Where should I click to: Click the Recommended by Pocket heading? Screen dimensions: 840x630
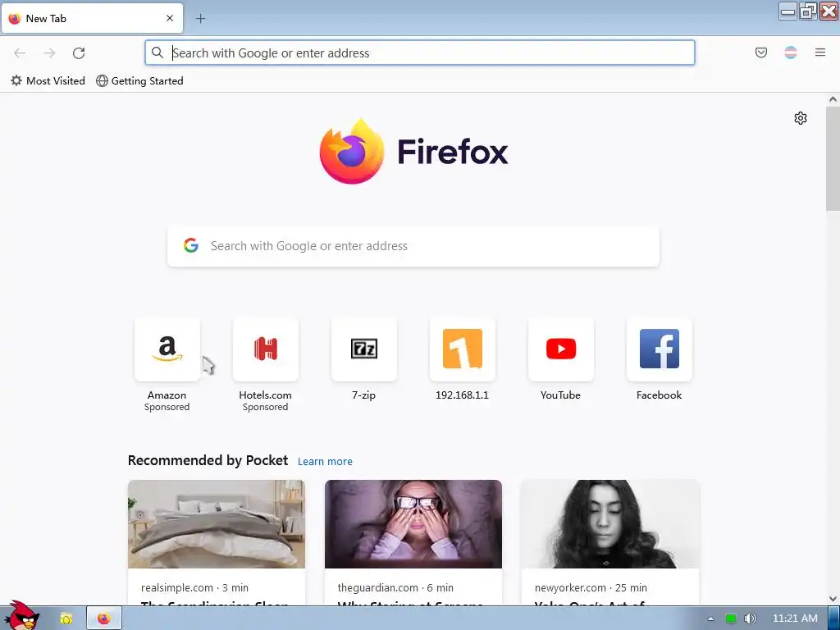[x=208, y=461]
